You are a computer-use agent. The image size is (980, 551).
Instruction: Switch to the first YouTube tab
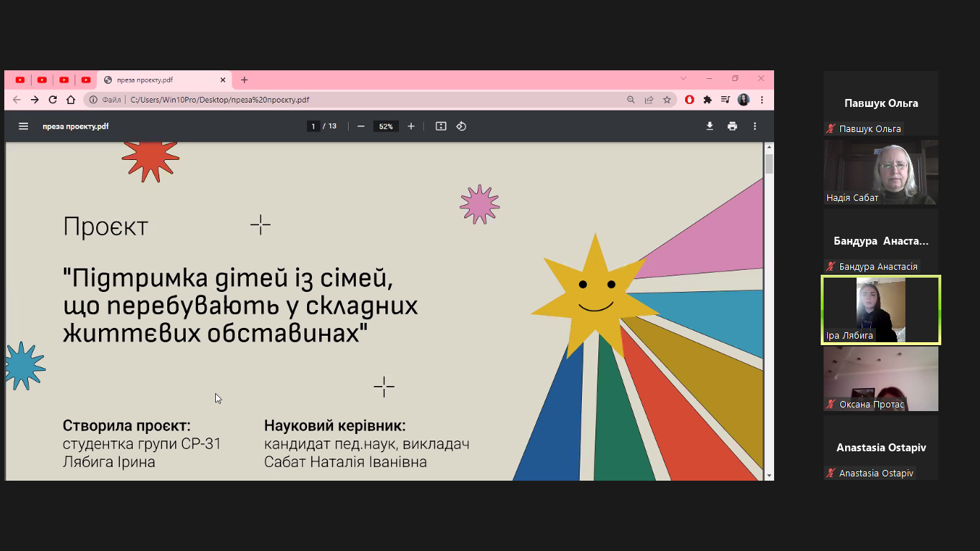click(x=20, y=80)
